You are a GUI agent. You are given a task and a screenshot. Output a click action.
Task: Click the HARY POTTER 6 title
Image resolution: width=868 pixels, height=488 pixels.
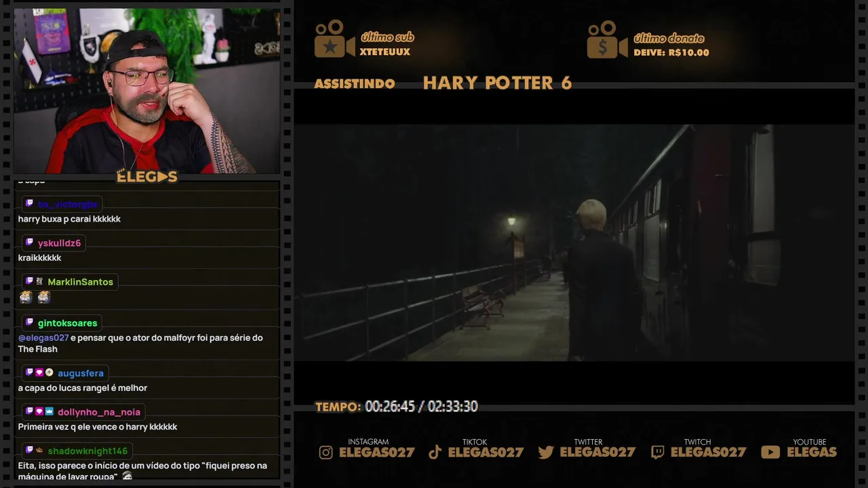coord(497,83)
